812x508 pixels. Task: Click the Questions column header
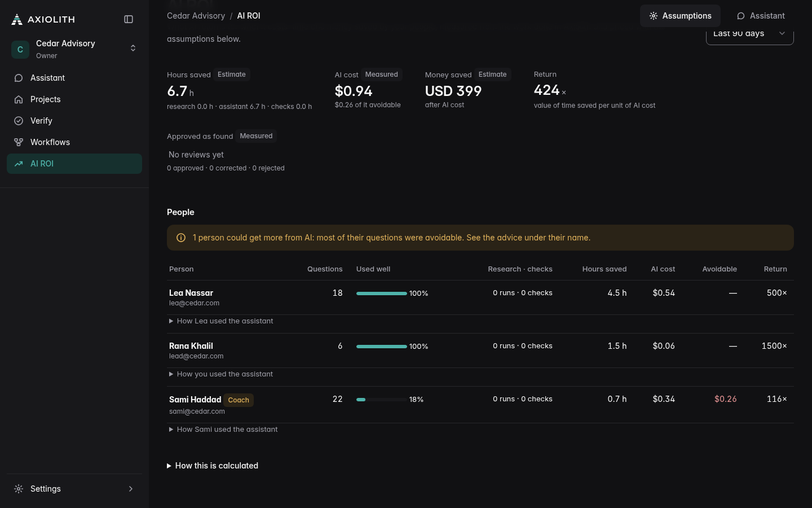point(325,269)
